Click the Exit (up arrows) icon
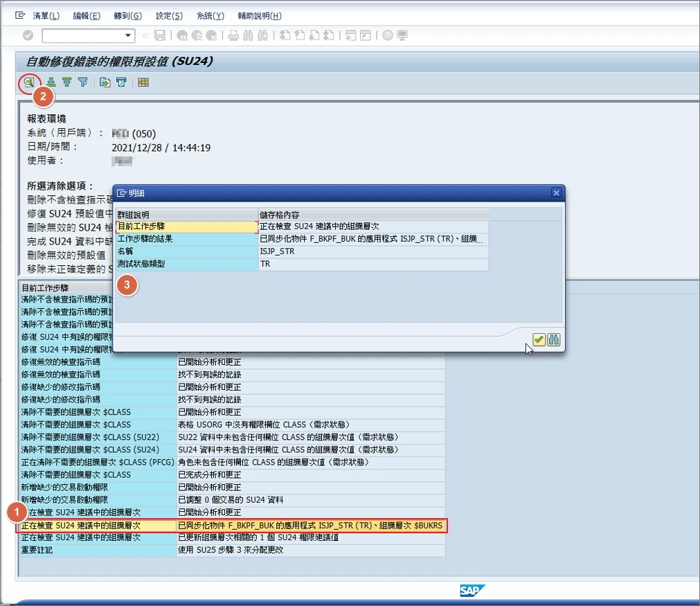The image size is (700, 606). (x=197, y=35)
